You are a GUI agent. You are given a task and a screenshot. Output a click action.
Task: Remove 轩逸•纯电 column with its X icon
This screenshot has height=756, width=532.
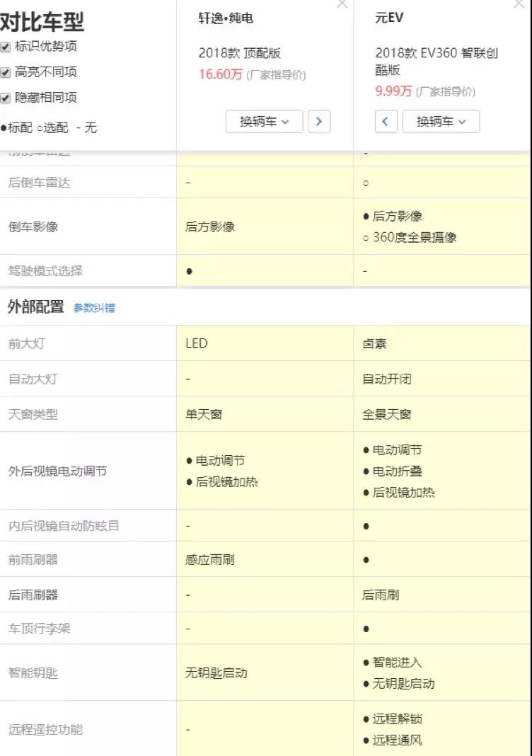coord(342,4)
